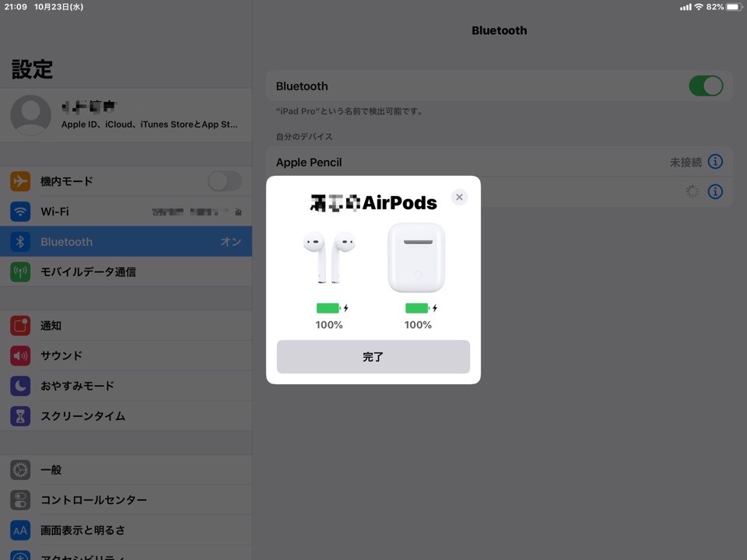Viewport: 747px width, 560px height.
Task: Open the 一般 settings section
Action: [x=126, y=470]
